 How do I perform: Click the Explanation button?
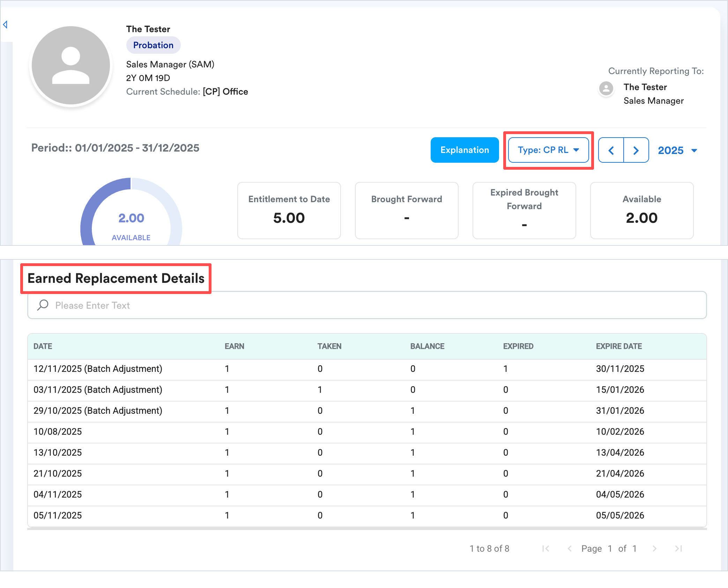pos(465,150)
